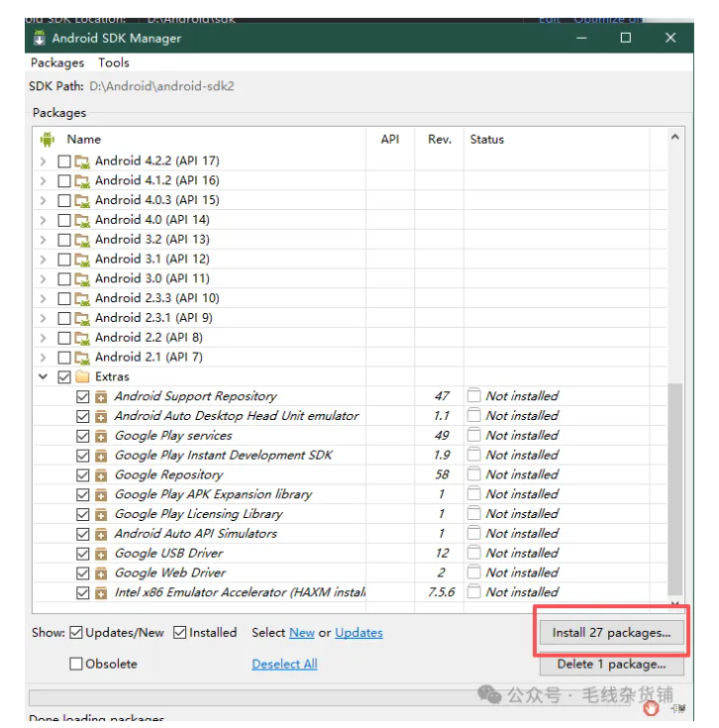The width and height of the screenshot is (719, 728).
Task: Click Delete 1 package button
Action: point(611,665)
